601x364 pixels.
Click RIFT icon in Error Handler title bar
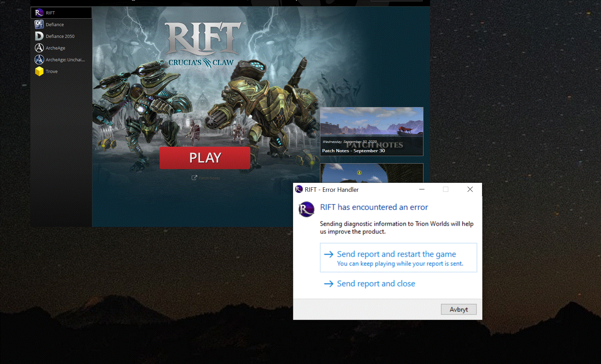(299, 189)
